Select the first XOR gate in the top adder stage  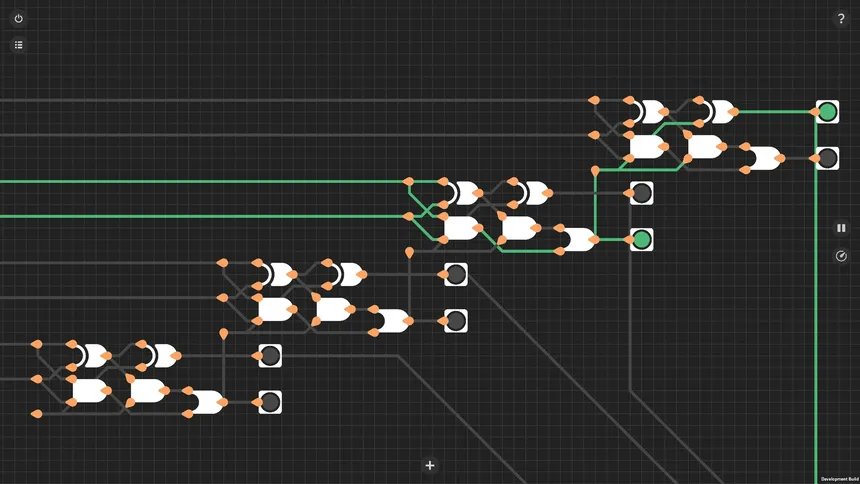(648, 112)
